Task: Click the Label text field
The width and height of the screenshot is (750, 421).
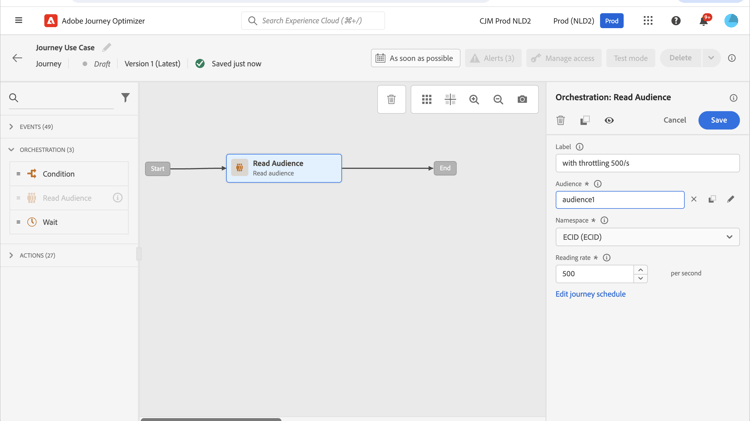Action: (x=647, y=163)
